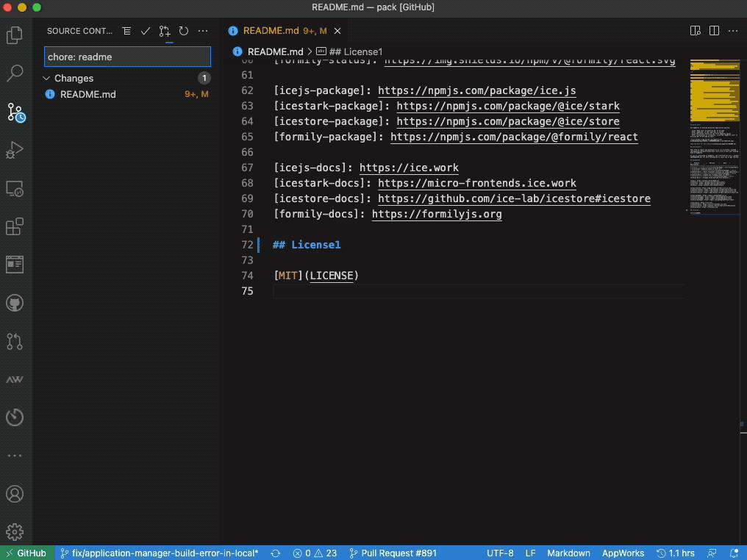Image resolution: width=747 pixels, height=560 pixels.
Task: Focus the commit message input field
Action: (127, 57)
